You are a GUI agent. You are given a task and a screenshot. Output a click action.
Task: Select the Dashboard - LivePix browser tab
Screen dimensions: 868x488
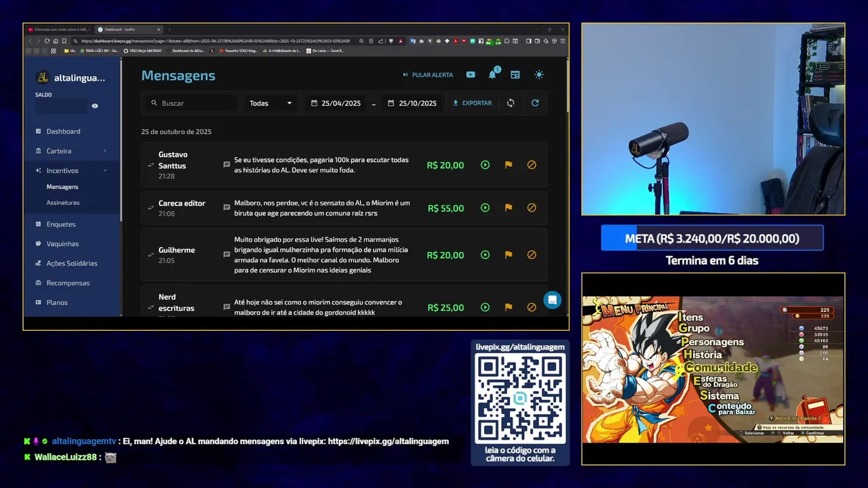tap(128, 29)
